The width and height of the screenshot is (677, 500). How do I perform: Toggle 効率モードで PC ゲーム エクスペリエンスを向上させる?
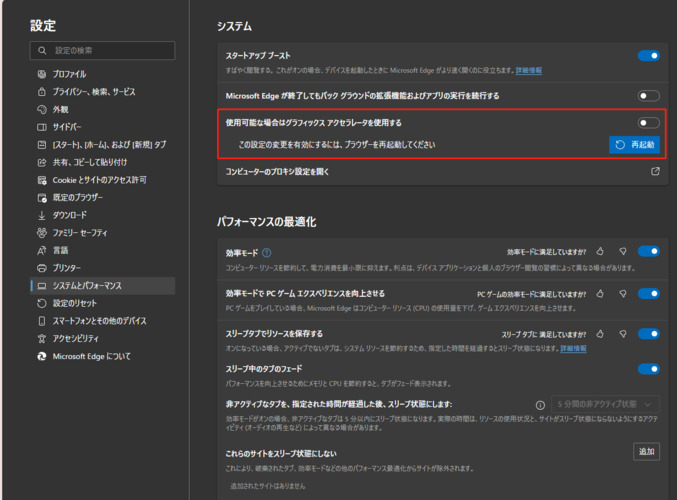pos(649,294)
